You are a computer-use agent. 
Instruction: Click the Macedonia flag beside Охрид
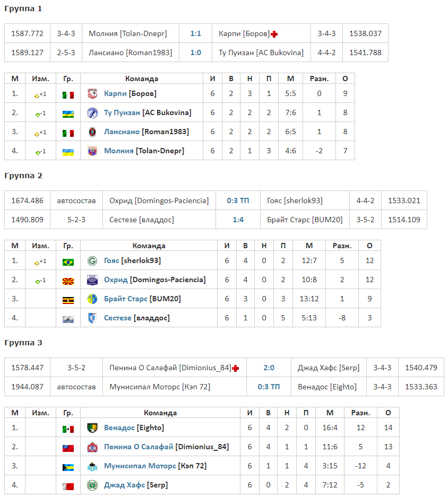(68, 281)
